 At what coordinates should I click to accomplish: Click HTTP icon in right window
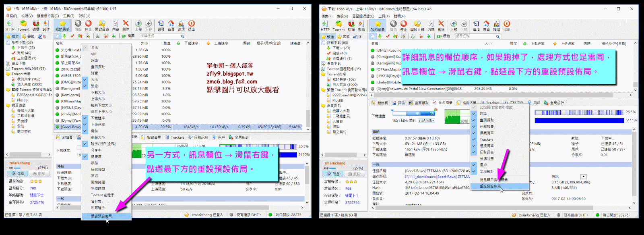(325, 26)
